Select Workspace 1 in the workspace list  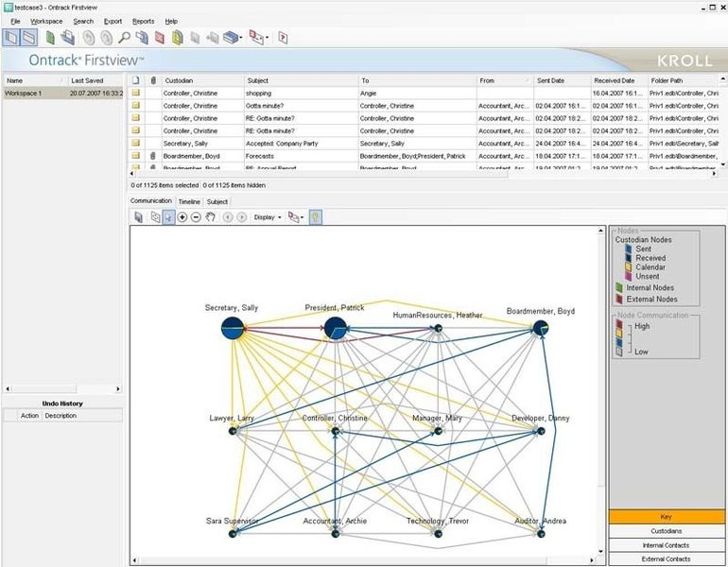[x=62, y=94]
